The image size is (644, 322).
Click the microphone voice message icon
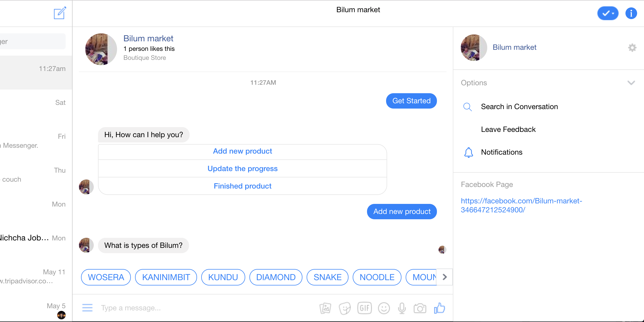tap(402, 308)
